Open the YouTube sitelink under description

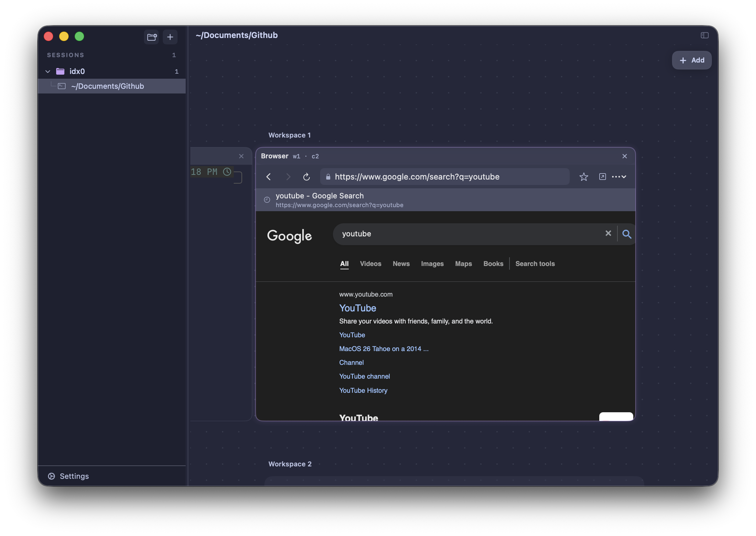(x=352, y=335)
